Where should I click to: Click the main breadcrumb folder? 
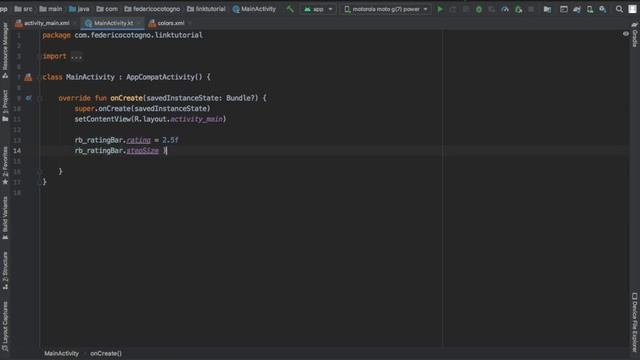51,9
